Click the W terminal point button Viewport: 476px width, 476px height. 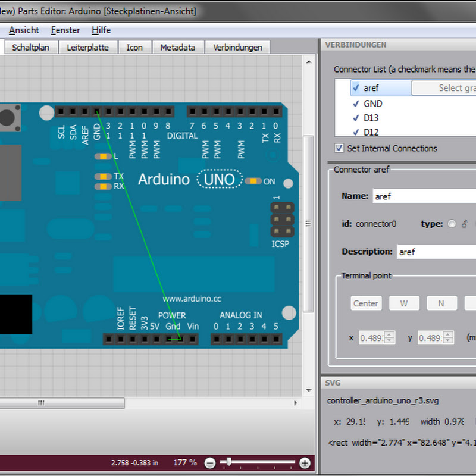pyautogui.click(x=404, y=303)
